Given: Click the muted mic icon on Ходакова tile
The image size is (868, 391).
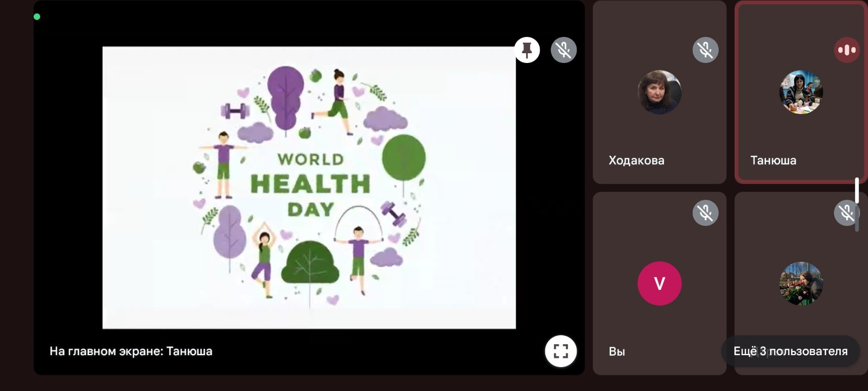Looking at the screenshot, I should pyautogui.click(x=705, y=51).
